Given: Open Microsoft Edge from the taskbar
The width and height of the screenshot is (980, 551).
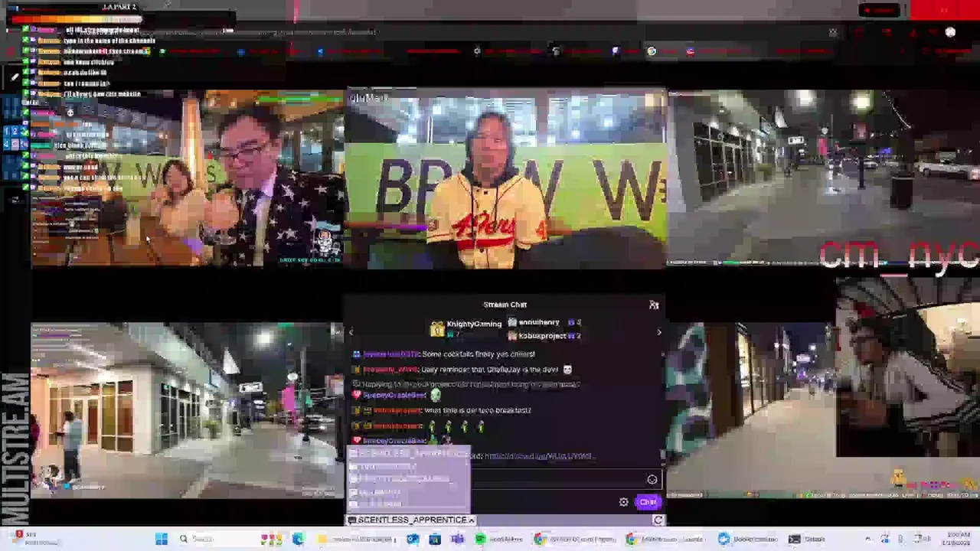Looking at the screenshot, I should pos(298,540).
